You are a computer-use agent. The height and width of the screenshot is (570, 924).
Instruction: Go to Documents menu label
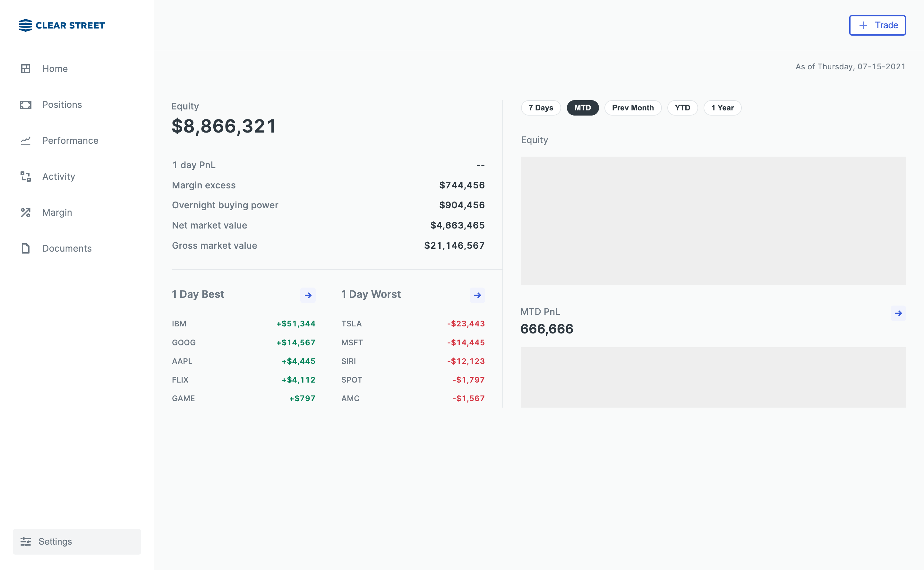[x=67, y=248]
